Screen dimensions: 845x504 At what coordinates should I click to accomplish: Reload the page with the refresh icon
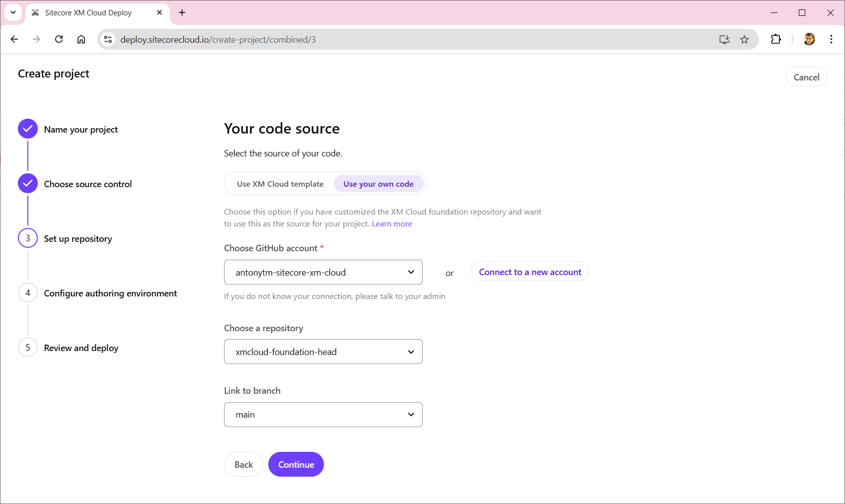click(x=59, y=39)
